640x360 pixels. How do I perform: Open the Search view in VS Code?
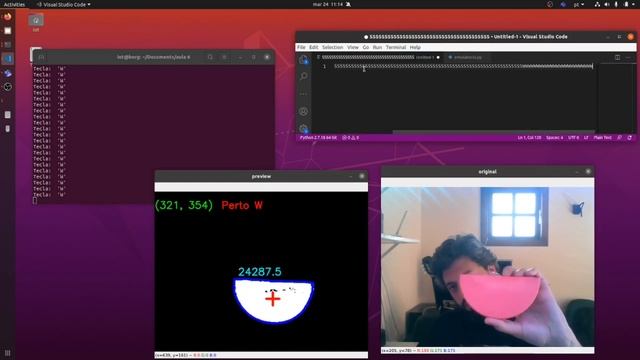(304, 76)
